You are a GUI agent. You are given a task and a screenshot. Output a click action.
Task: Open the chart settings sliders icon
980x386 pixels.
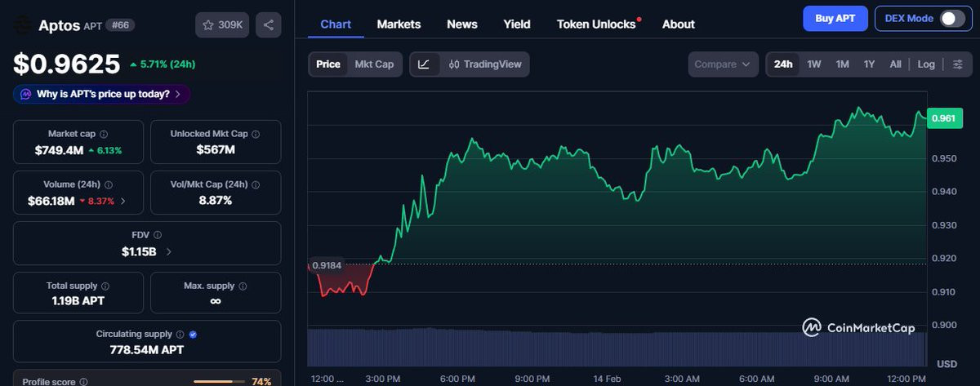point(958,64)
